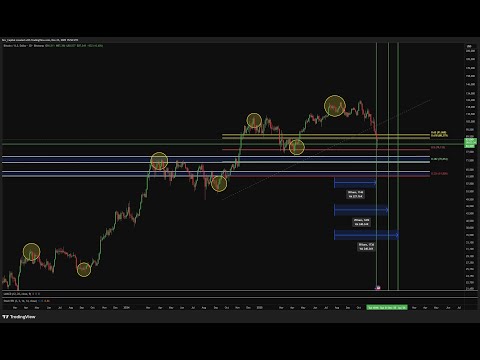Click the info label under the shortest date-range bar
480x360 pixels.
355,194
